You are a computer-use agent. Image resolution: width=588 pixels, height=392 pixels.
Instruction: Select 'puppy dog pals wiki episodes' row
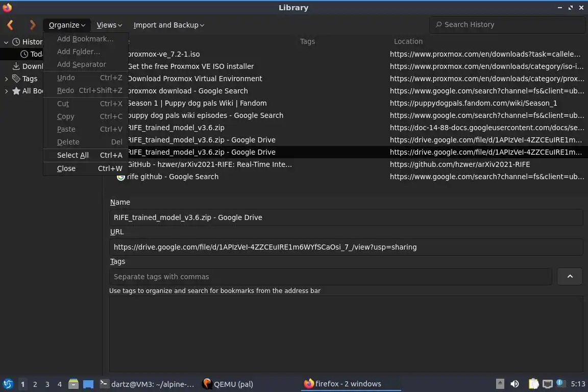345,115
